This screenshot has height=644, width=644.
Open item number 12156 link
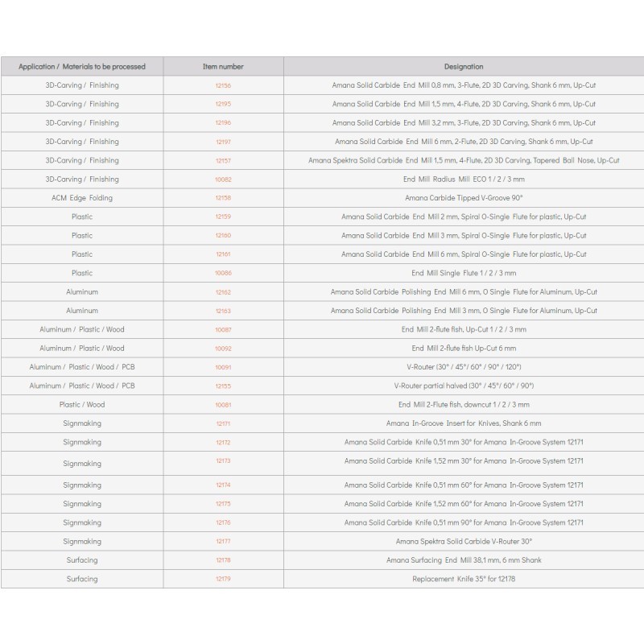pyautogui.click(x=223, y=85)
